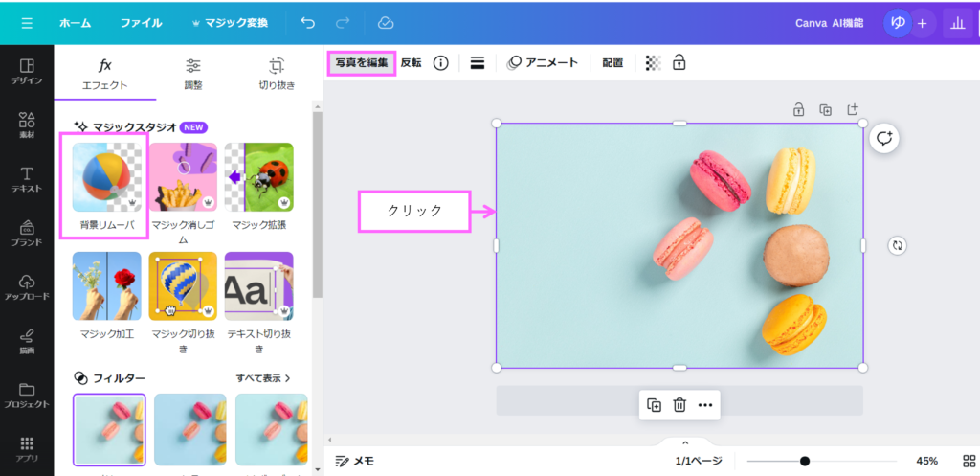Toggle the page lock above canvas
The height and width of the screenshot is (476, 980).
tap(798, 110)
